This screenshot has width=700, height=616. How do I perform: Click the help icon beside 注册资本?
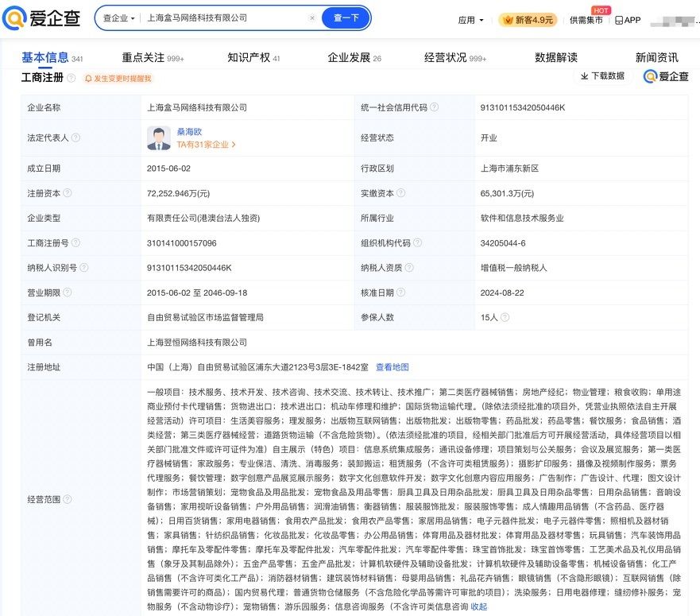pos(68,193)
